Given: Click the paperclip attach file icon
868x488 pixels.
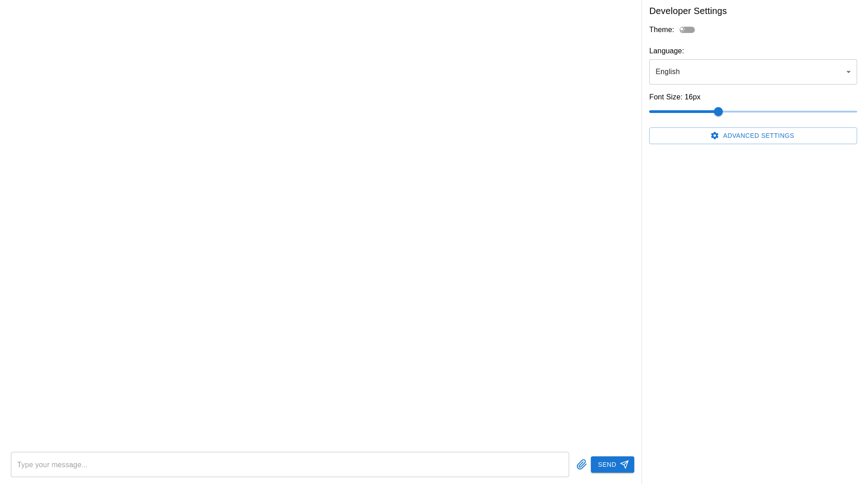Looking at the screenshot, I should tap(581, 465).
